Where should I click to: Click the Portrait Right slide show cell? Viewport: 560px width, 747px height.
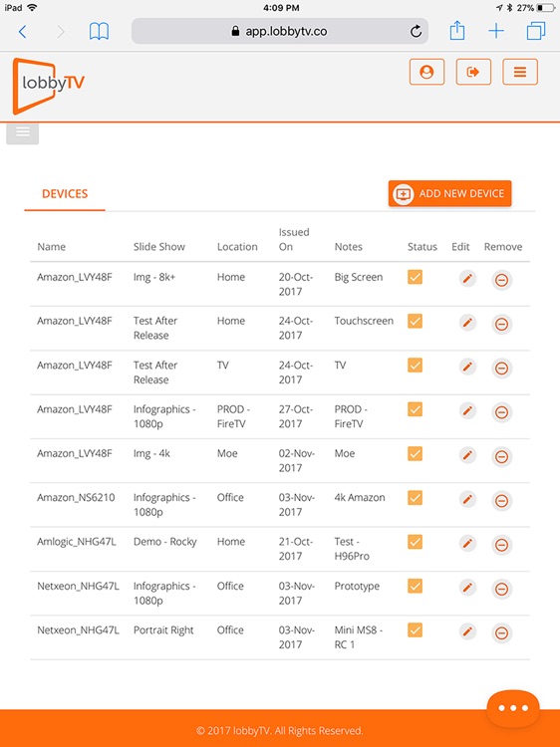(163, 630)
